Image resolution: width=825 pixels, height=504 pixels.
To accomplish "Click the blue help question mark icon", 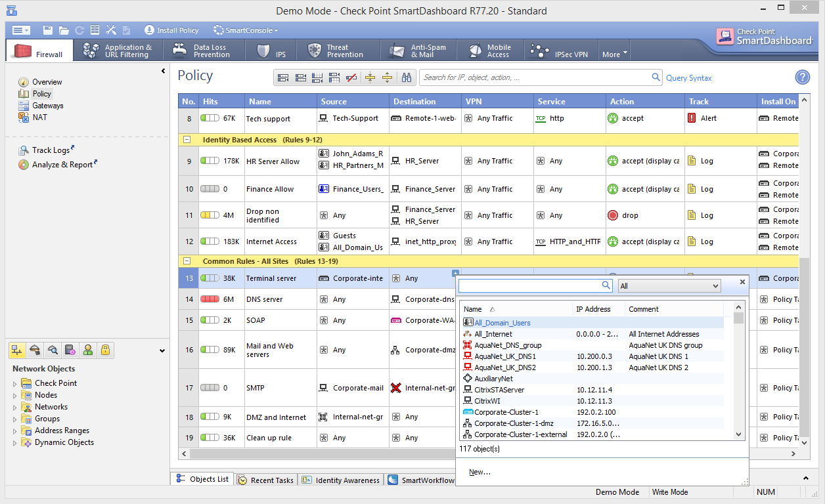I will [x=803, y=77].
